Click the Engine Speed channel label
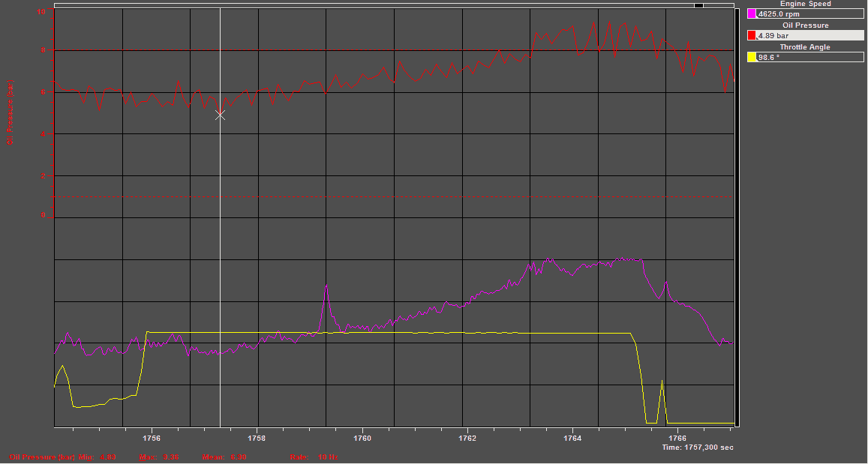The height and width of the screenshot is (464, 868). coord(805,4)
